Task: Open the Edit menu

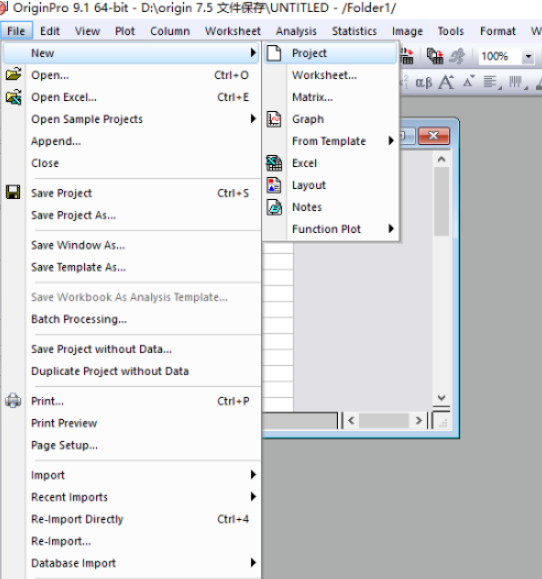Action: pyautogui.click(x=50, y=31)
